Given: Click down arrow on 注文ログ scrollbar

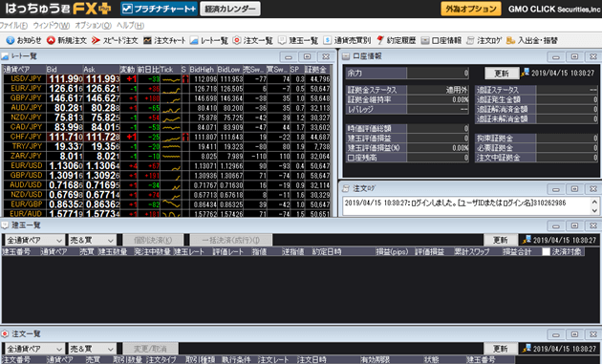Looking at the screenshot, I should tap(594, 210).
